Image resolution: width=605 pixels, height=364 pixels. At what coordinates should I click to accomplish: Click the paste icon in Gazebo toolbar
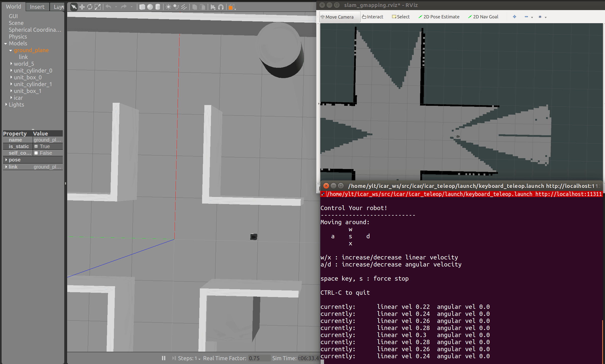pos(202,7)
